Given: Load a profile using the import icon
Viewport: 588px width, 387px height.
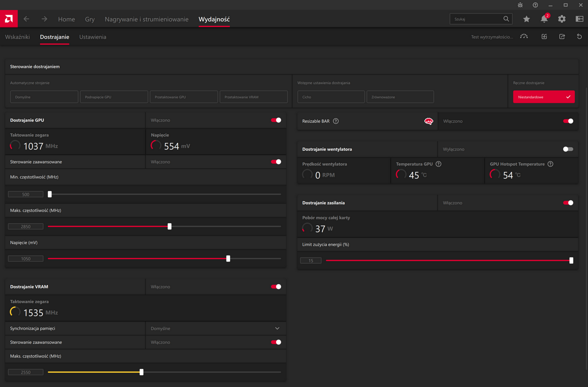Looking at the screenshot, I should pos(544,36).
